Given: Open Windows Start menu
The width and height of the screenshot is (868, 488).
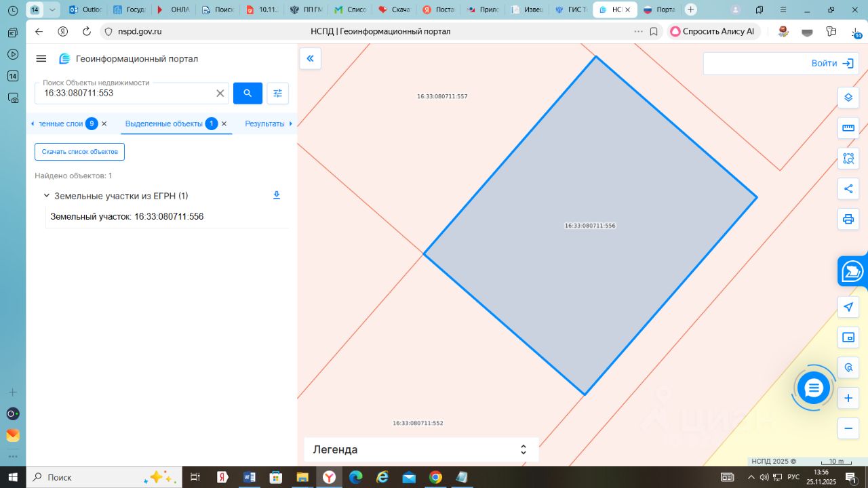Looking at the screenshot, I should pos(13,477).
